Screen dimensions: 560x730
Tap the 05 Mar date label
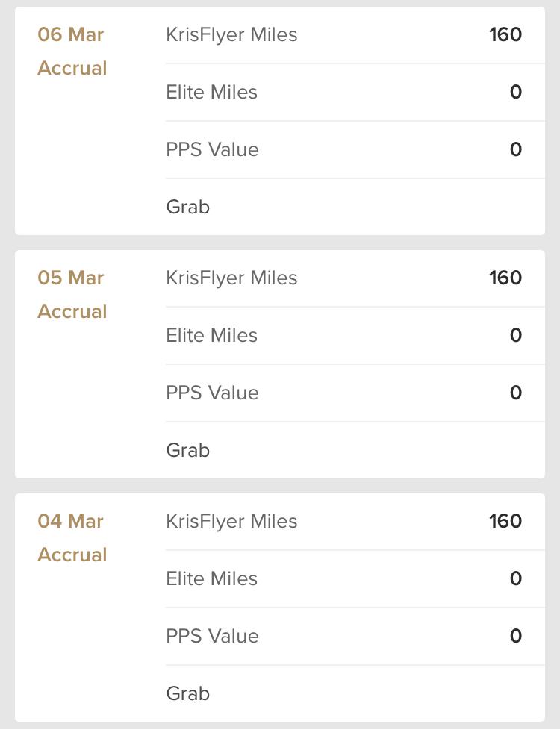[71, 278]
